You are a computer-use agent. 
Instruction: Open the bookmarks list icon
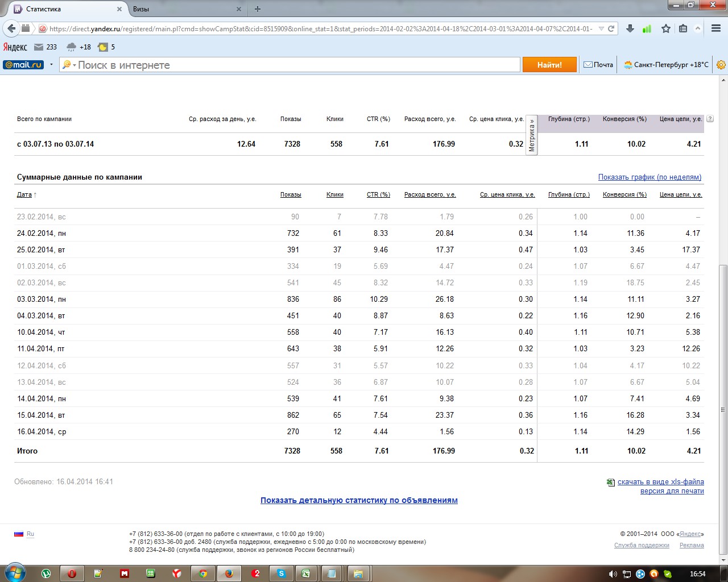click(683, 28)
